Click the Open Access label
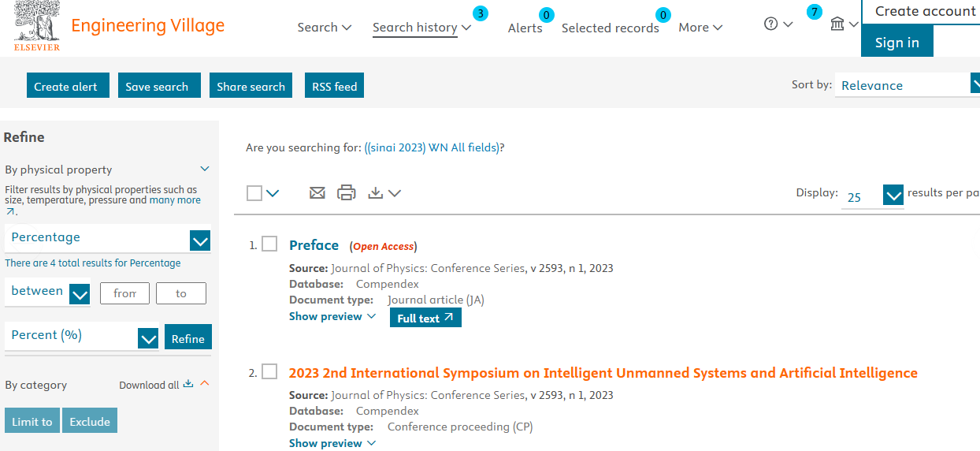This screenshot has height=451, width=980. click(384, 247)
